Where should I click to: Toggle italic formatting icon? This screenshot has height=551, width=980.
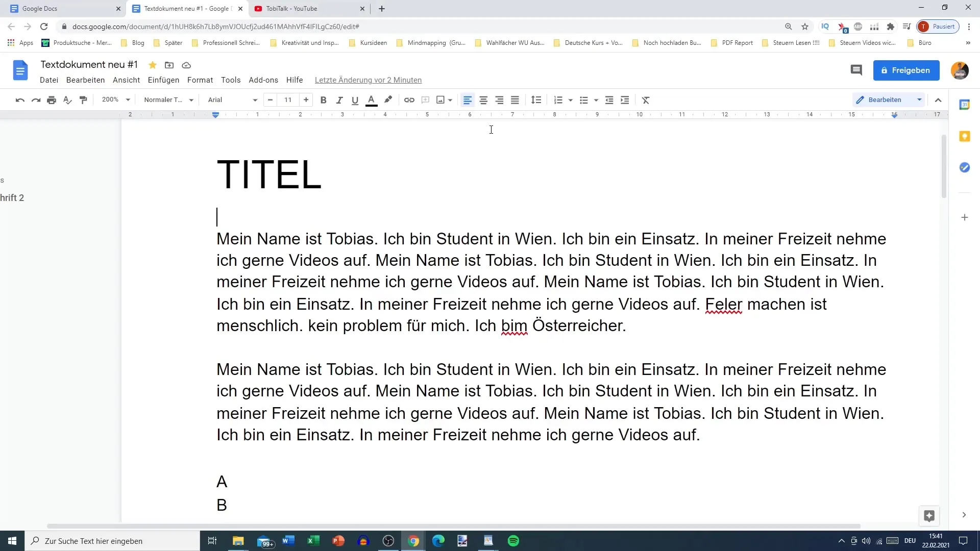point(339,99)
